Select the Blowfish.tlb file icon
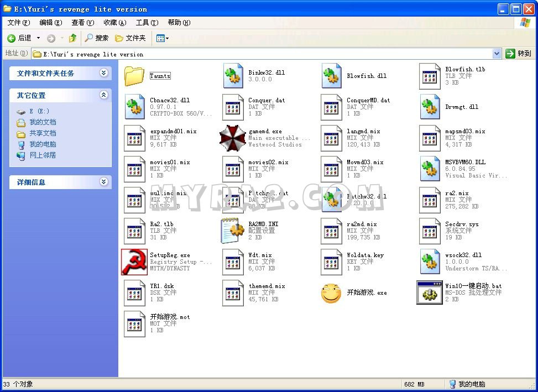This screenshot has width=538, height=392. tap(430, 76)
